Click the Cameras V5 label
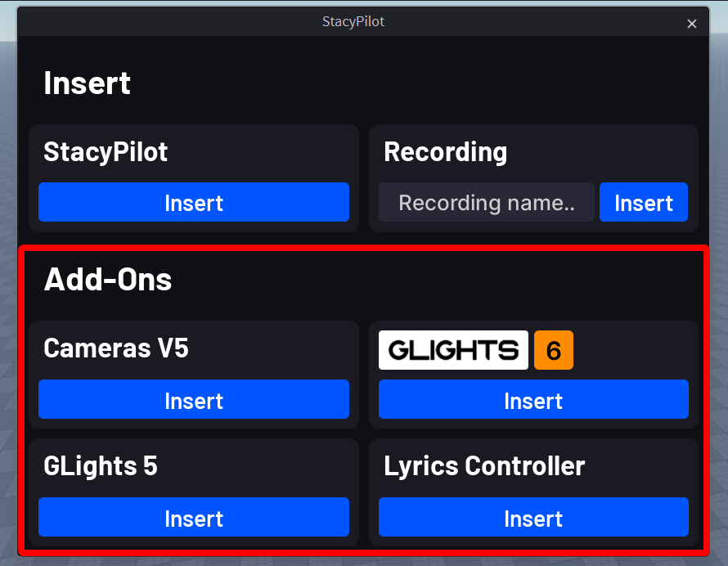Screen dimensions: 728x566 (116, 348)
